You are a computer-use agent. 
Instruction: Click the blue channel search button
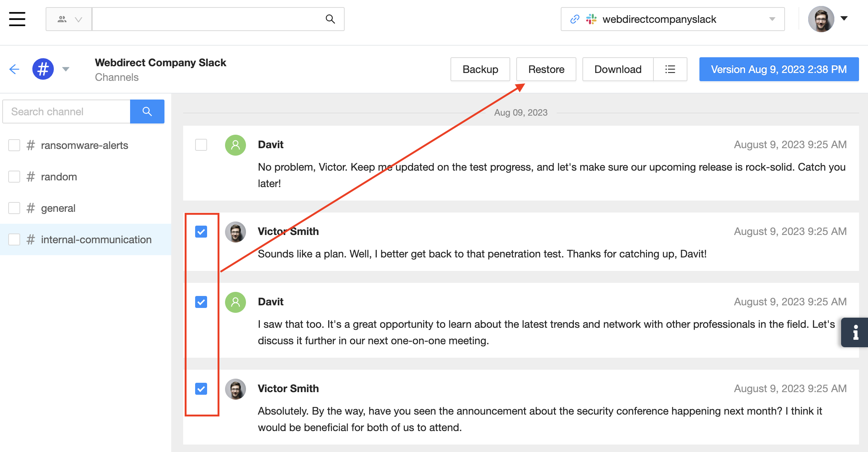pos(147,112)
